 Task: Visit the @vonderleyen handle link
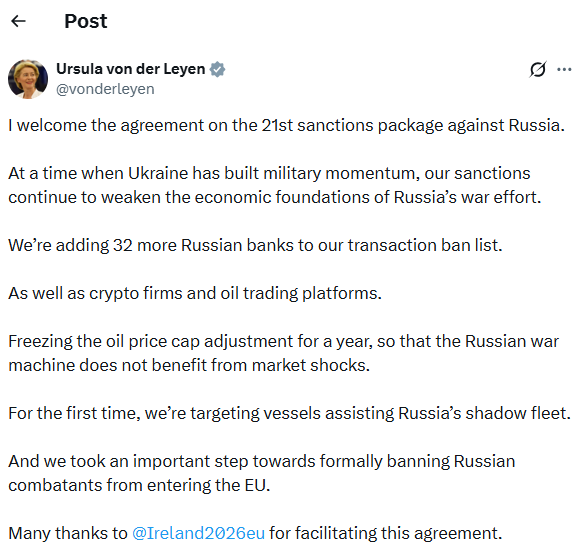[105, 89]
